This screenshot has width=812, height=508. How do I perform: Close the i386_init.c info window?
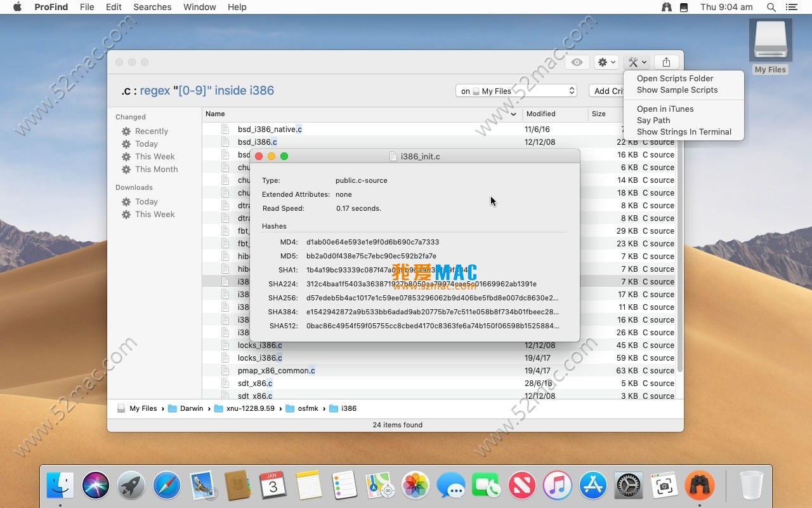coord(259,156)
